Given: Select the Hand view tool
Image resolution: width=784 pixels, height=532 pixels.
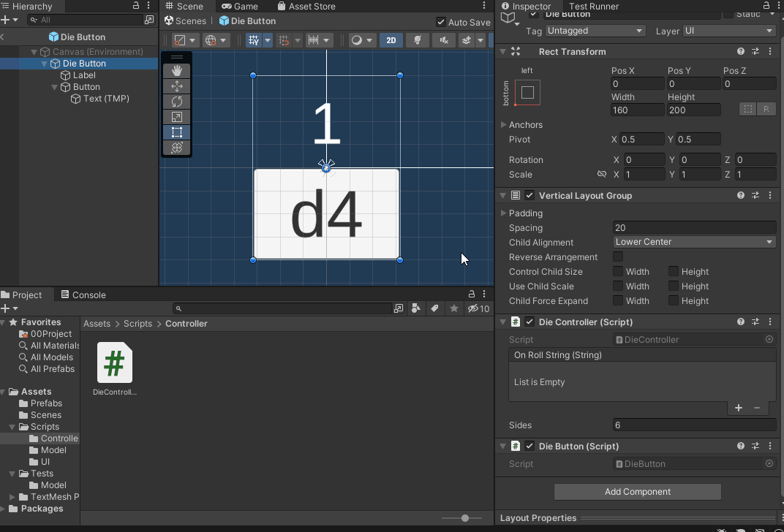Looking at the screenshot, I should click(176, 71).
